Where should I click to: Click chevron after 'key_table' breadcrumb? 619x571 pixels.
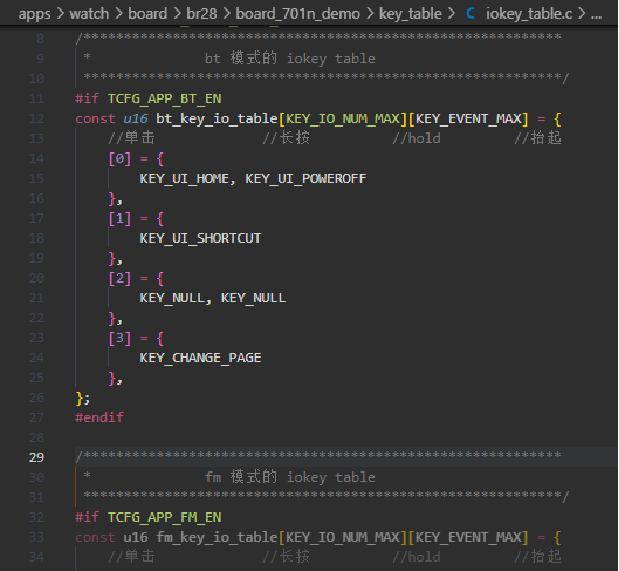451,14
